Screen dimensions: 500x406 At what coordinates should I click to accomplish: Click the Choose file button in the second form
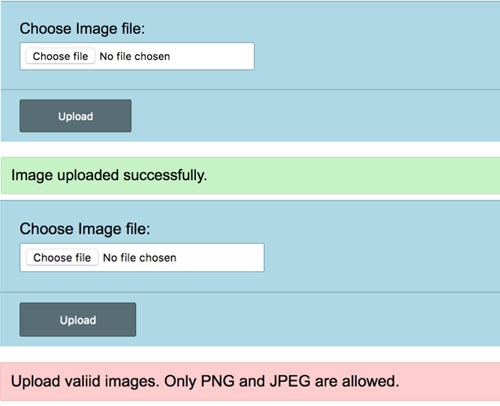tap(62, 257)
